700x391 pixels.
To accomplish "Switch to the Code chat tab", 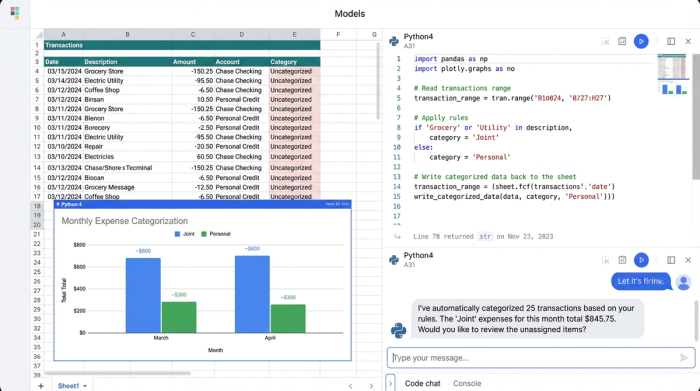I will (422, 383).
